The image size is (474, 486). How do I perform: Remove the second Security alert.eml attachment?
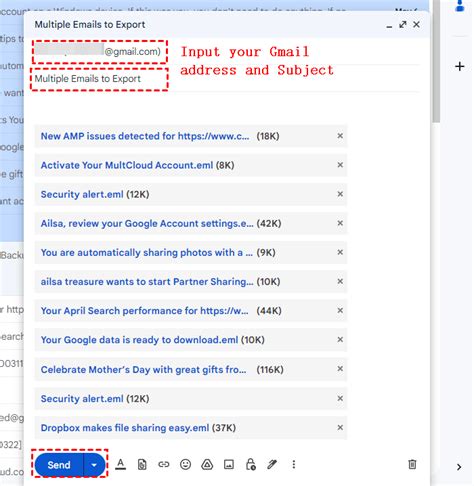340,398
